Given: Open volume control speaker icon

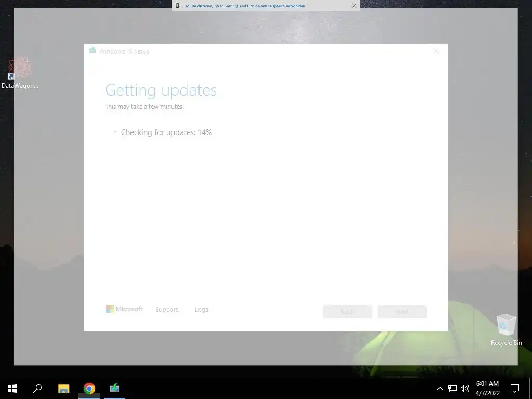Looking at the screenshot, I should [x=465, y=389].
